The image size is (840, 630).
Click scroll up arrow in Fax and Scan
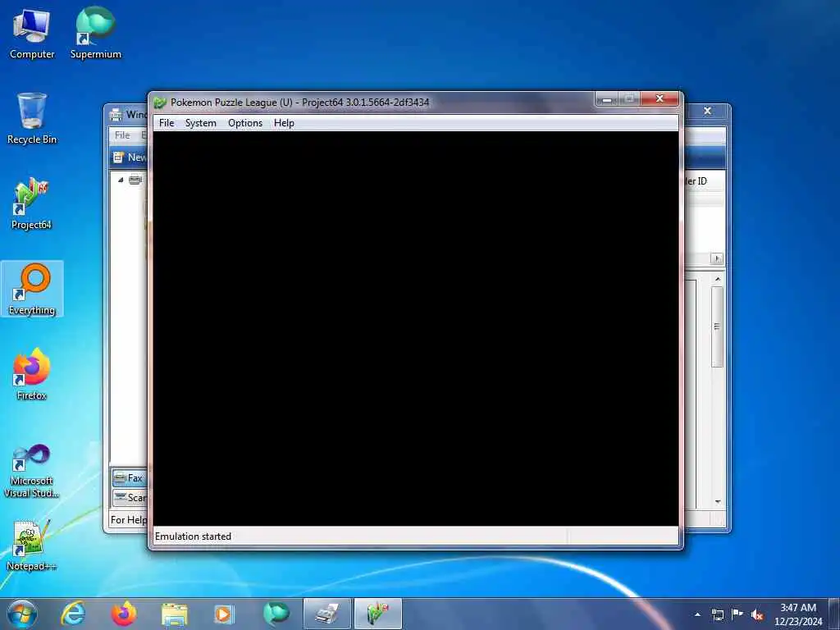pyautogui.click(x=717, y=279)
